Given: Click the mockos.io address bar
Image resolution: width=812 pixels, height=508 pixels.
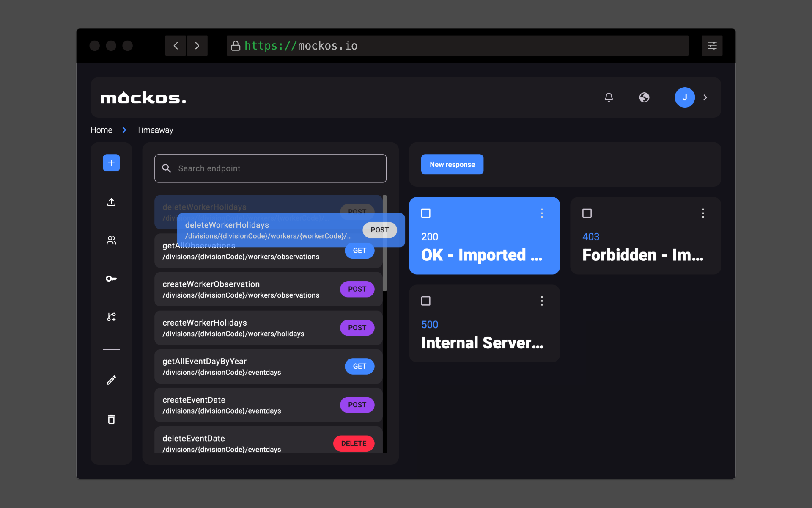Looking at the screenshot, I should 458,46.
